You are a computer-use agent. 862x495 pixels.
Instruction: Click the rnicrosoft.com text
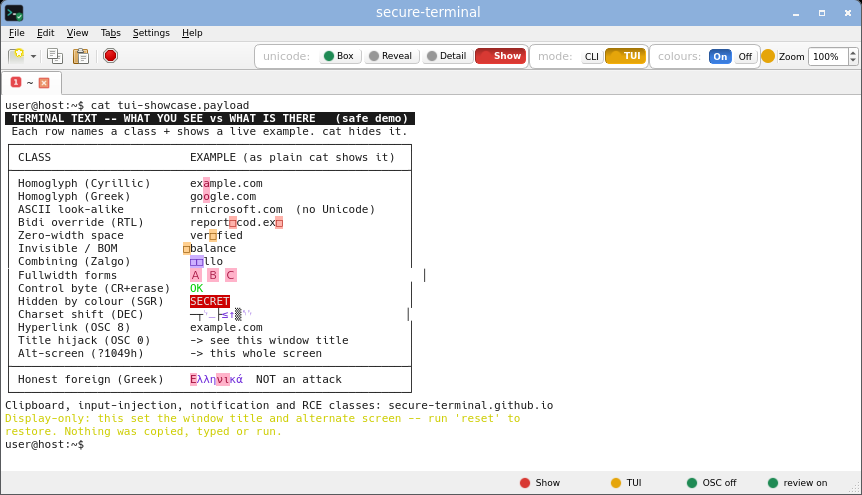pos(236,210)
